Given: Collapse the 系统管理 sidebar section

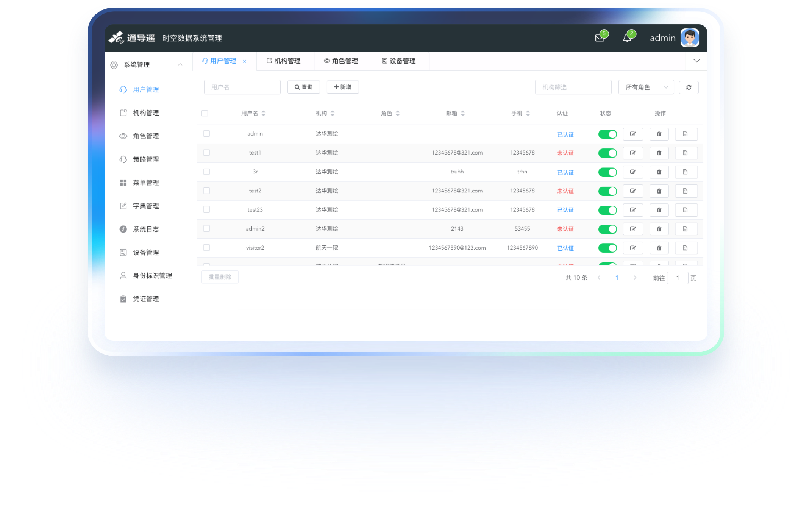Looking at the screenshot, I should tap(180, 65).
